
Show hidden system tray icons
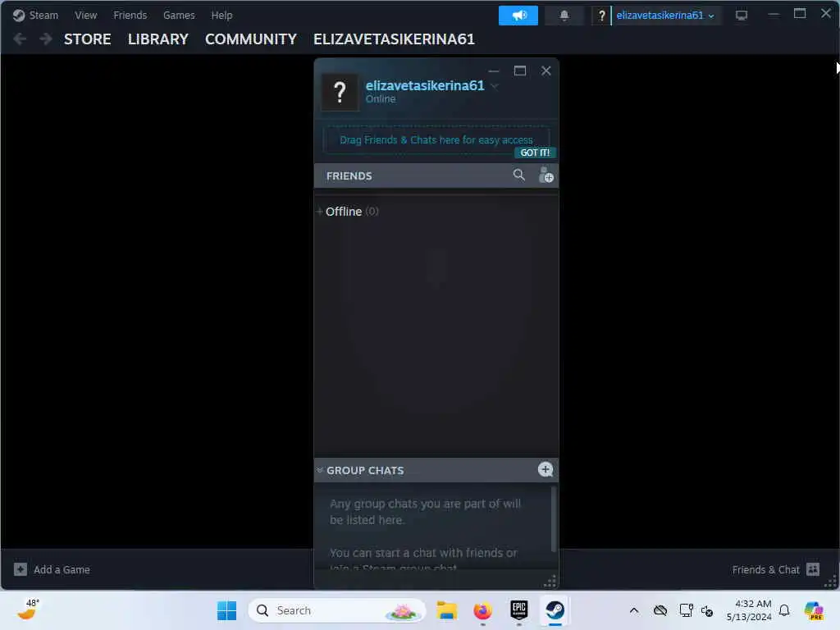(x=634, y=610)
